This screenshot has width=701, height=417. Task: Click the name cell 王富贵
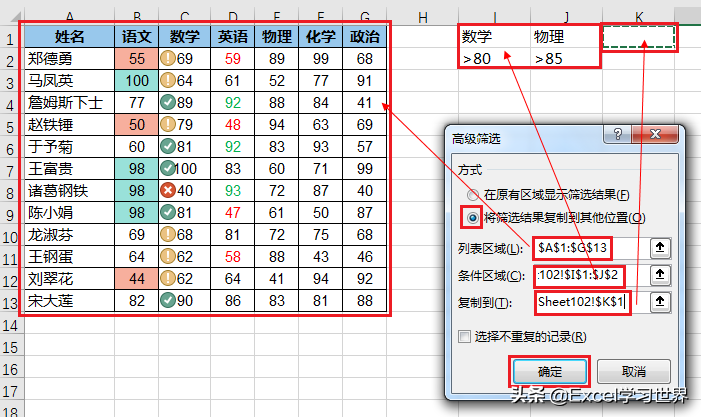69,168
